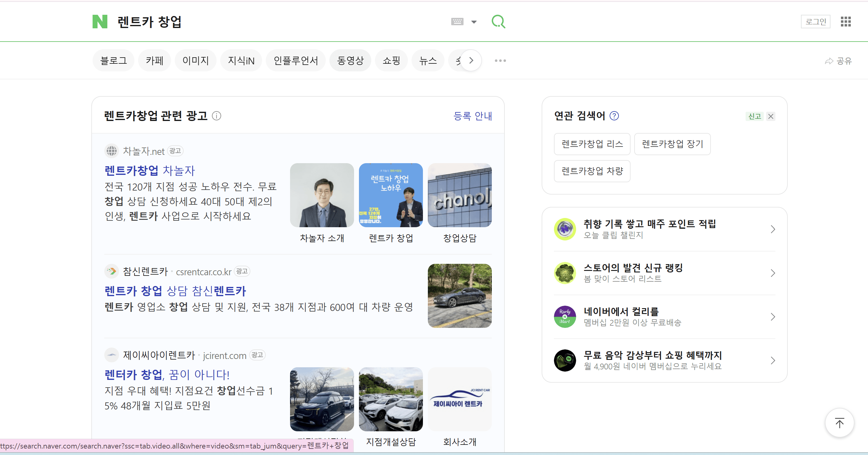Click the Naver logo
This screenshot has width=868, height=455.
pyautogui.click(x=100, y=22)
